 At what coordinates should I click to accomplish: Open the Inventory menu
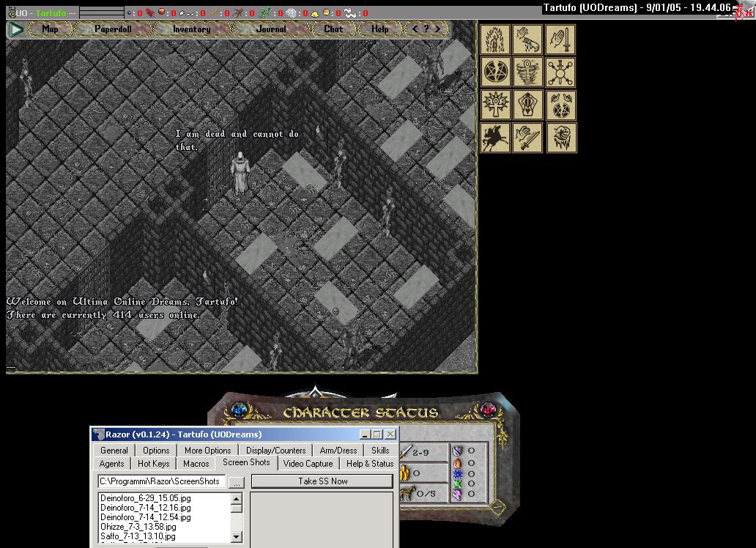tap(192, 29)
